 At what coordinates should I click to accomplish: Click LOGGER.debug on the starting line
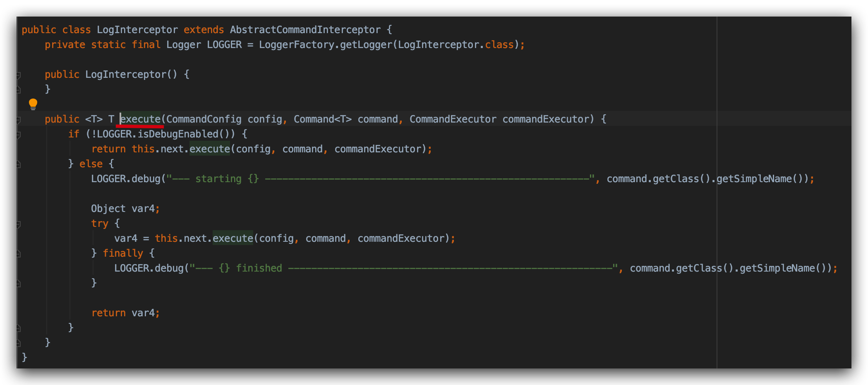pyautogui.click(x=126, y=179)
